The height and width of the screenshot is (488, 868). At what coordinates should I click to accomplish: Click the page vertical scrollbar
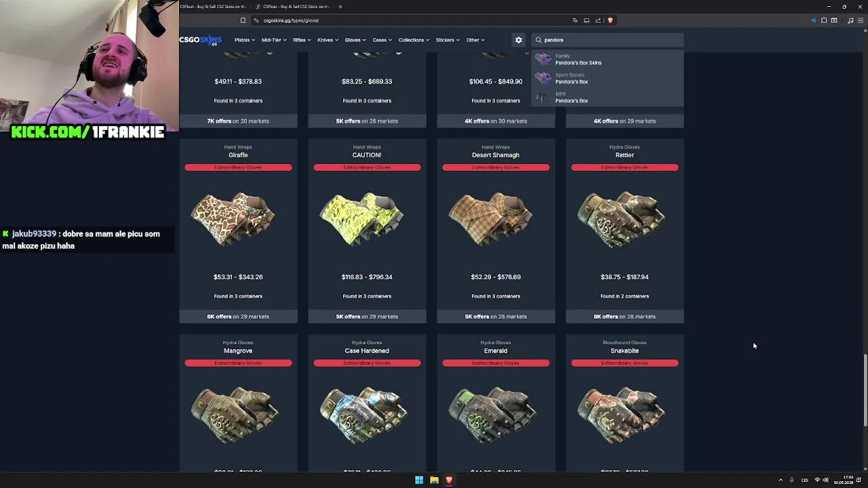865,390
